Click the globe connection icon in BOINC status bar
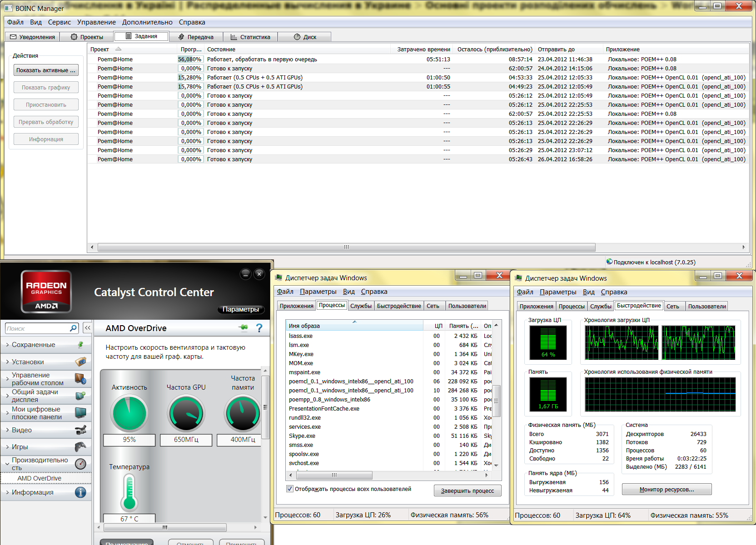Image resolution: width=756 pixels, height=545 pixels. point(609,262)
